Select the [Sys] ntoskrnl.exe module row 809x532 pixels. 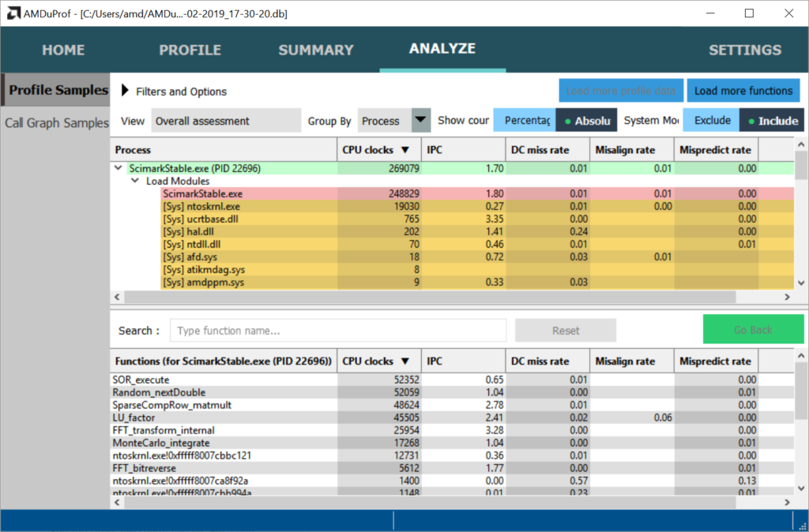pyautogui.click(x=476, y=206)
